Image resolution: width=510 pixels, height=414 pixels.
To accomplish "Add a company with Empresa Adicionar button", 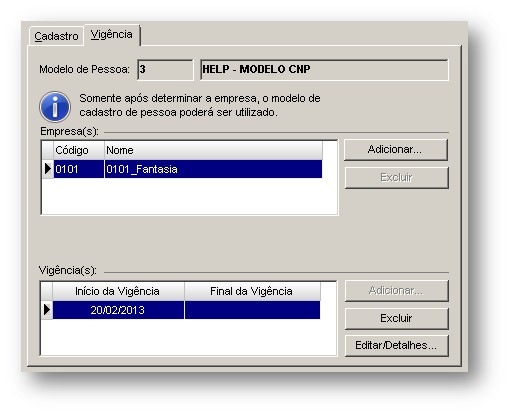I will pos(395,150).
